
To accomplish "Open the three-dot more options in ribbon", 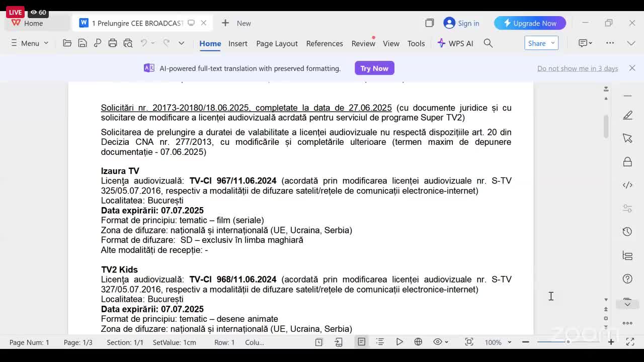I will pos(610,43).
